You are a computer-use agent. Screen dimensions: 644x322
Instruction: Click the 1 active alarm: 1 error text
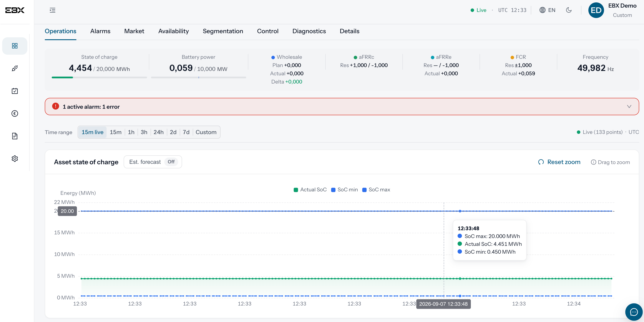91,107
